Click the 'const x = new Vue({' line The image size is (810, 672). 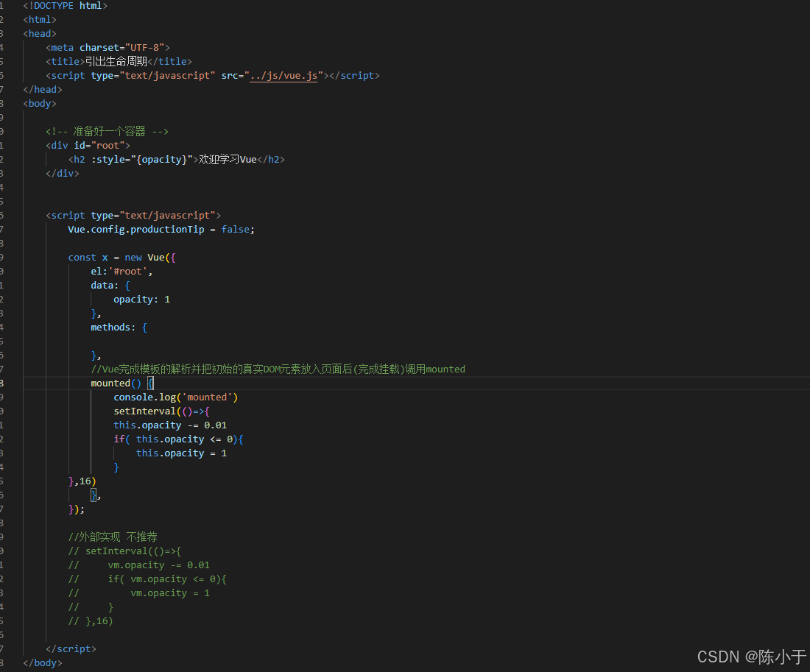coord(122,257)
